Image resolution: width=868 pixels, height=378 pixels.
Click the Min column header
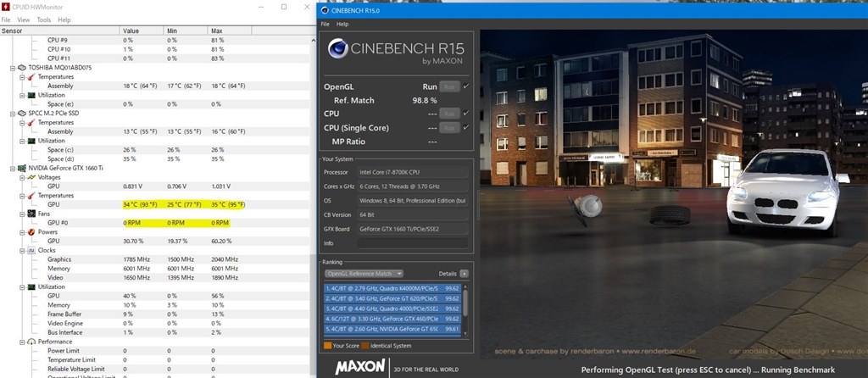tap(186, 31)
